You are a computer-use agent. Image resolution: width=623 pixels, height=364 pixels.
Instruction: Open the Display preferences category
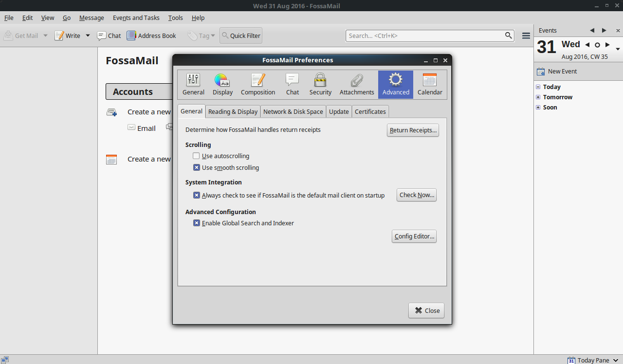pos(222,85)
